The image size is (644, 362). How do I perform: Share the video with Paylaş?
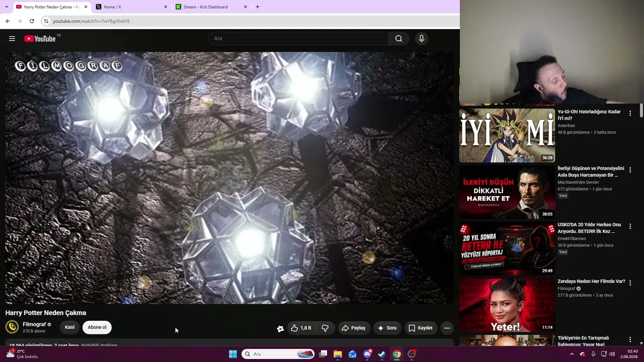[x=353, y=328]
